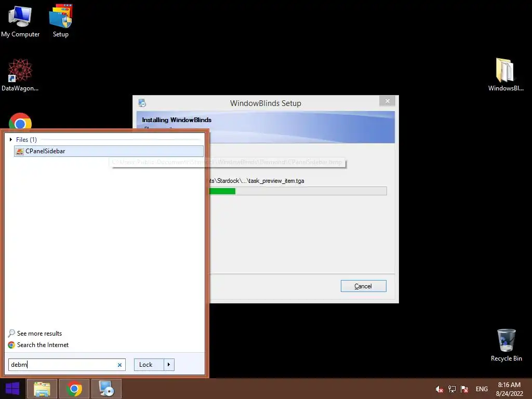Open the Setup desktop icon
532x399 pixels.
(60, 21)
